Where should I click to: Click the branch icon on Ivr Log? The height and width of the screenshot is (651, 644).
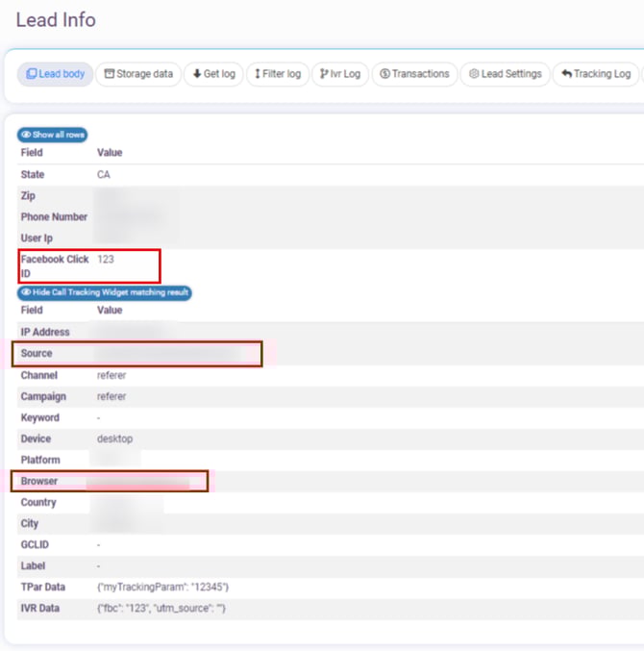324,74
